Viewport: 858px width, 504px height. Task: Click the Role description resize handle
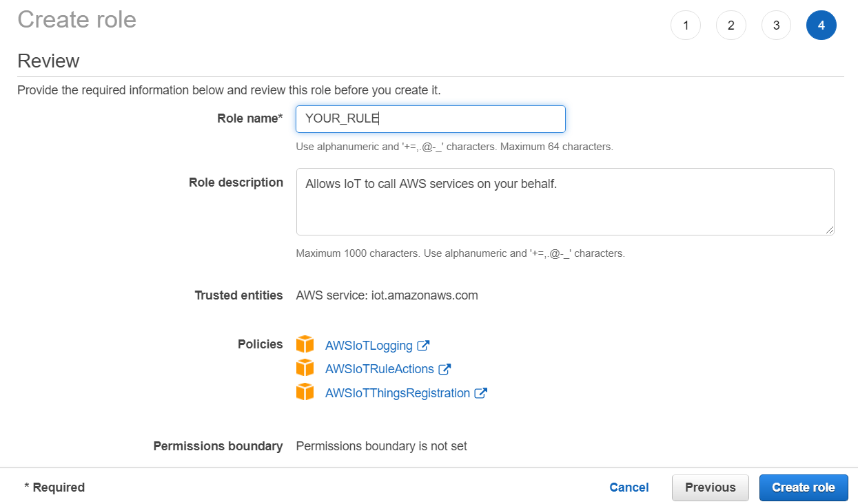(x=830, y=230)
